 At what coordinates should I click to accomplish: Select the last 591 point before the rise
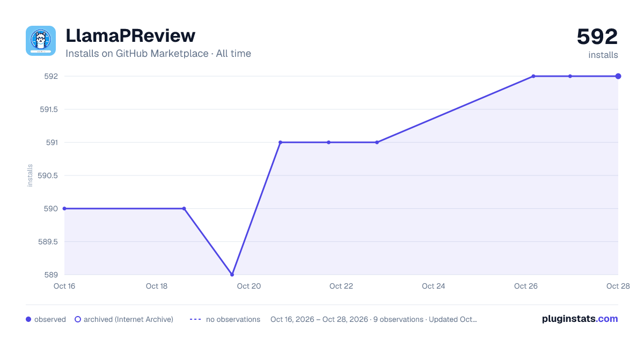[377, 142]
